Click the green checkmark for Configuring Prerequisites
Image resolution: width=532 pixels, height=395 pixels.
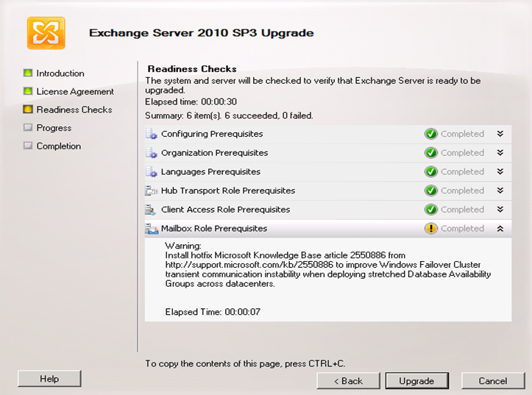pos(431,134)
